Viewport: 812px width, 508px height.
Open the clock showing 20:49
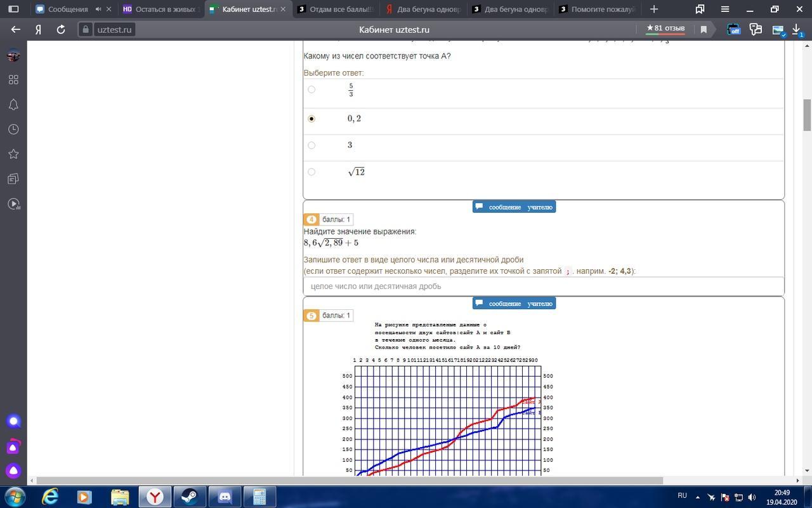[x=782, y=497]
